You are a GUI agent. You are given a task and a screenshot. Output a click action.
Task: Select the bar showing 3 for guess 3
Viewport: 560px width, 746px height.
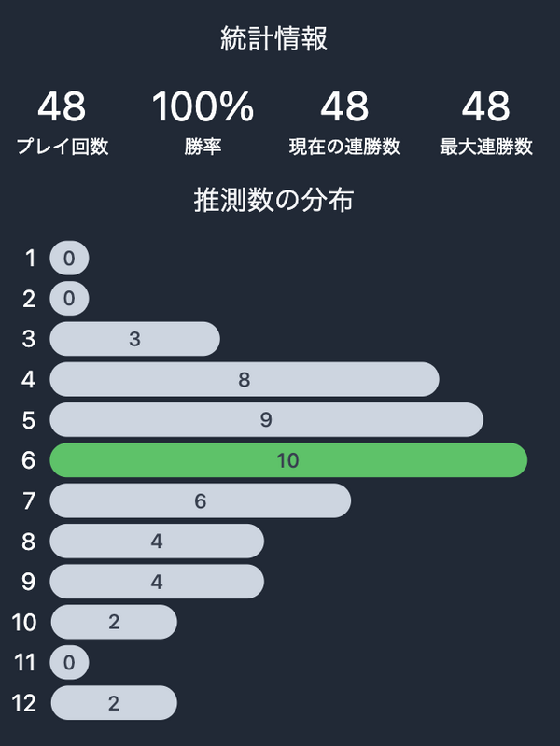coord(135,339)
